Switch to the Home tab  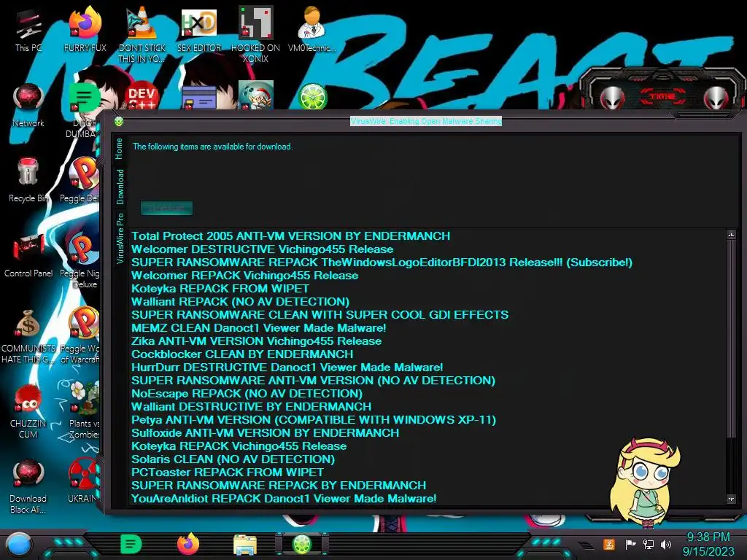click(x=119, y=149)
